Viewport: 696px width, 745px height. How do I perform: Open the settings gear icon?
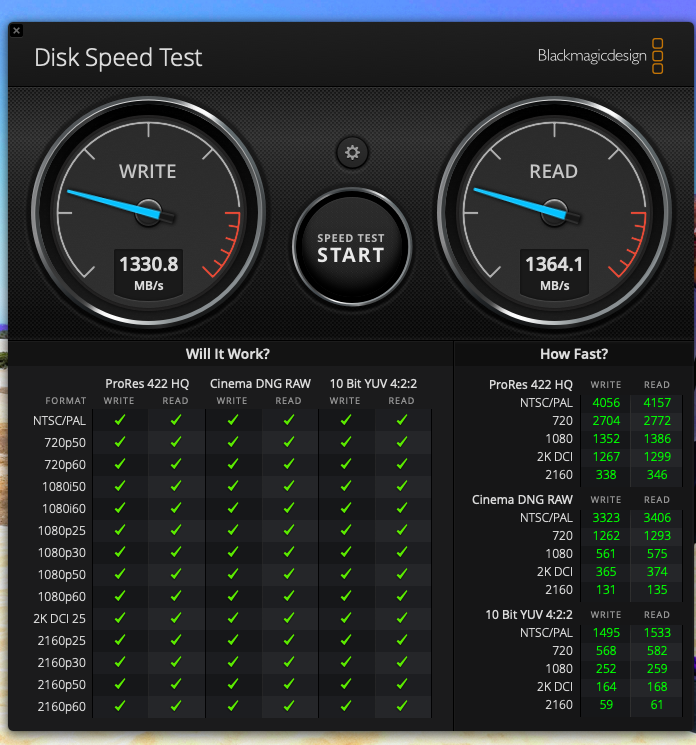point(352,153)
